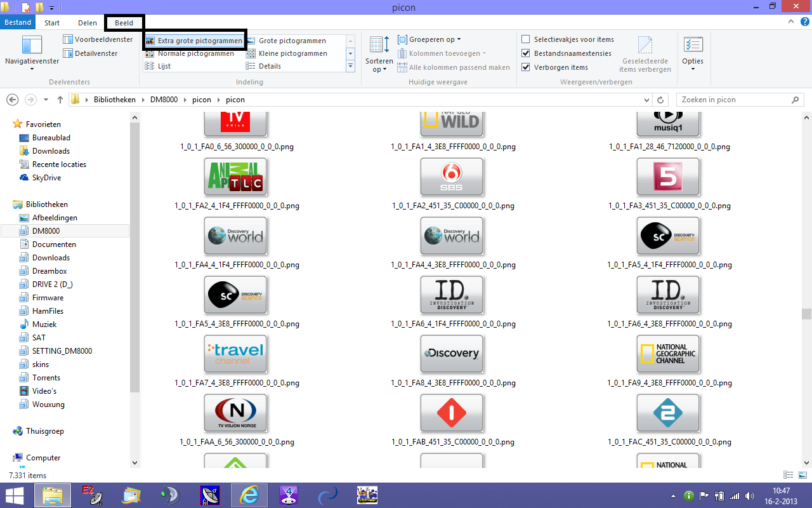Open recent locations history dropdown

46,100
